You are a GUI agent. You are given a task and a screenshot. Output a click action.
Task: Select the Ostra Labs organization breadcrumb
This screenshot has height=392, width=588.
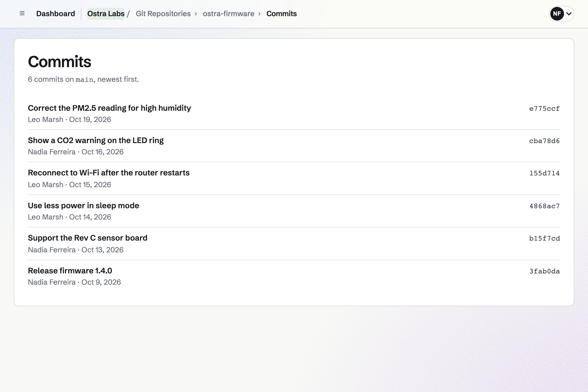[x=106, y=13]
